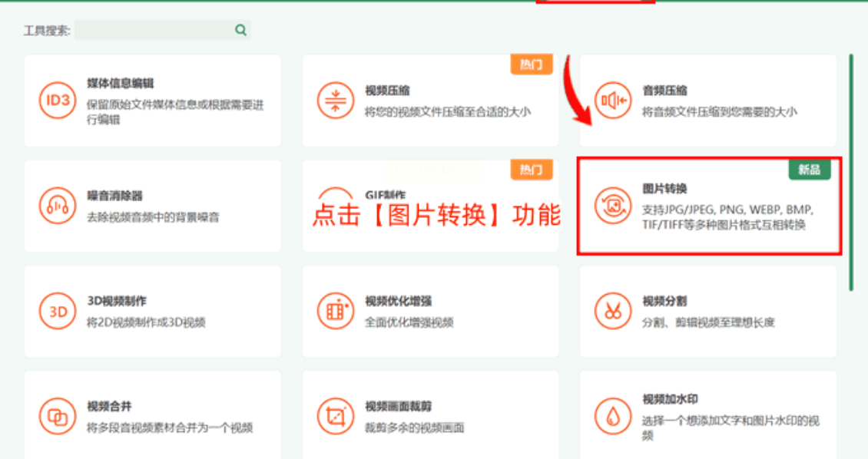The height and width of the screenshot is (459, 868).
Task: Click description 将您的视频文件压缩至合适的大小
Action: coord(448,112)
